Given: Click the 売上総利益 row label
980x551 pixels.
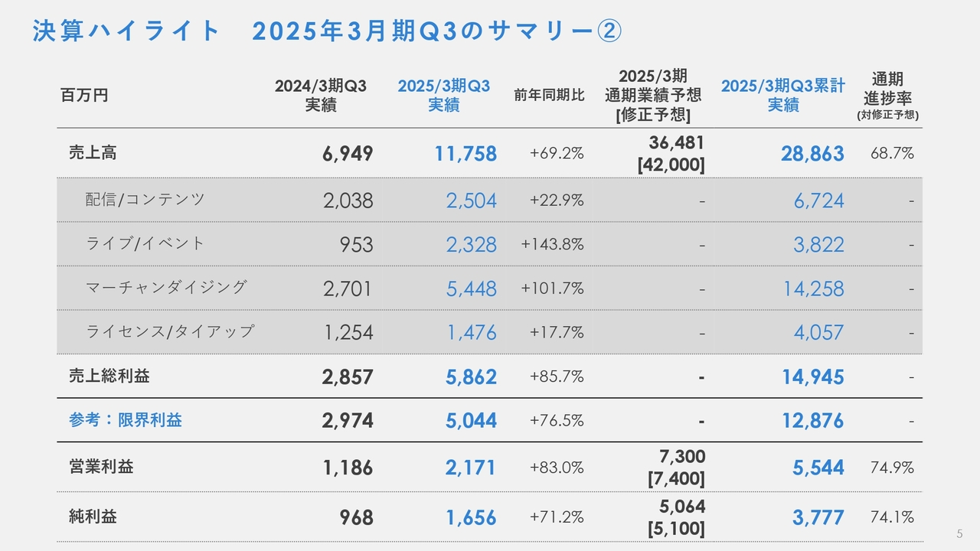Looking at the screenshot, I should [109, 376].
